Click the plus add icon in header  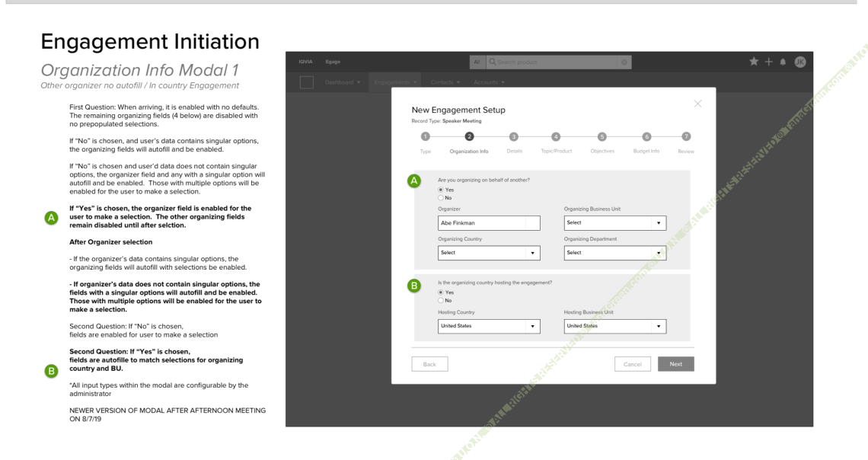pyautogui.click(x=768, y=62)
